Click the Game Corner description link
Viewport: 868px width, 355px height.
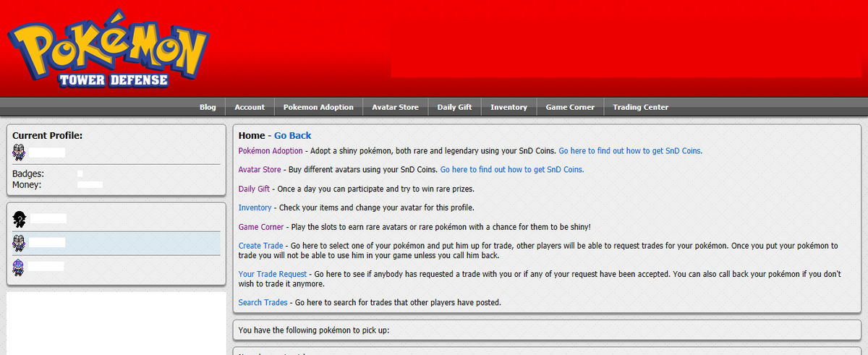(261, 227)
